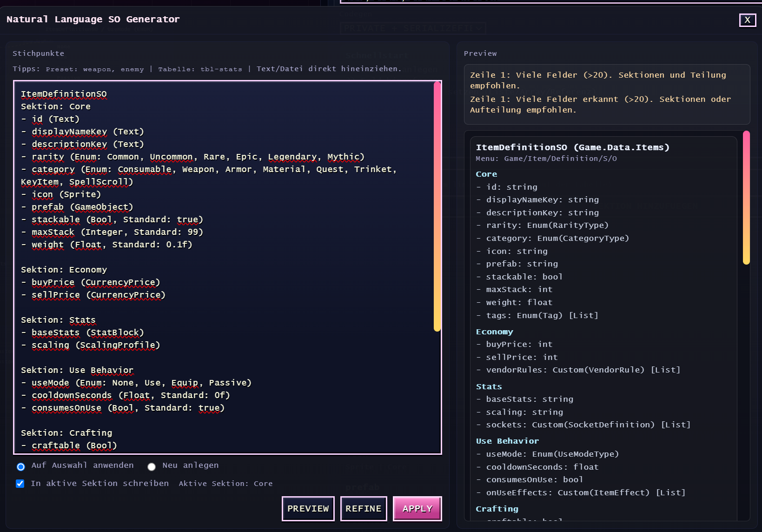This screenshot has width=762, height=532.
Task: Close the Natural Language SO Generator dialog
Action: point(747,20)
